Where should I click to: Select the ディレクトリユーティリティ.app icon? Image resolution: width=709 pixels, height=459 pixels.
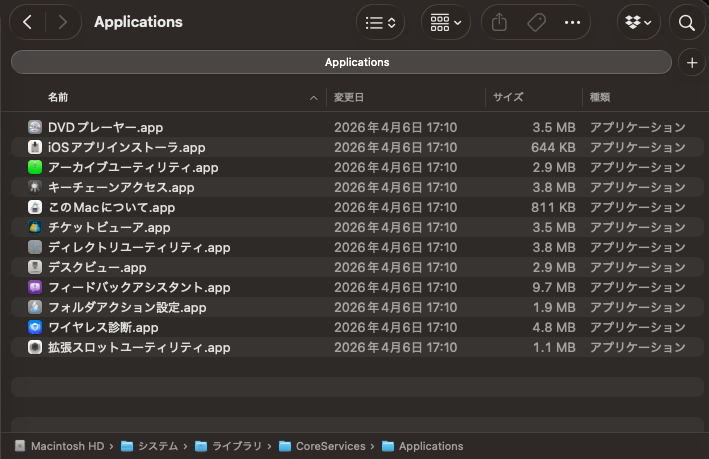[x=35, y=247]
